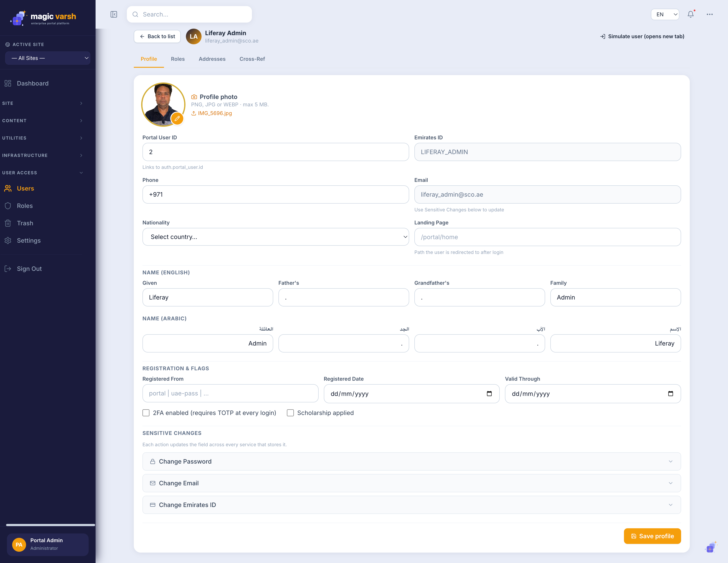The height and width of the screenshot is (563, 728).
Task: Click the Portal Admin account card
Action: click(48, 545)
